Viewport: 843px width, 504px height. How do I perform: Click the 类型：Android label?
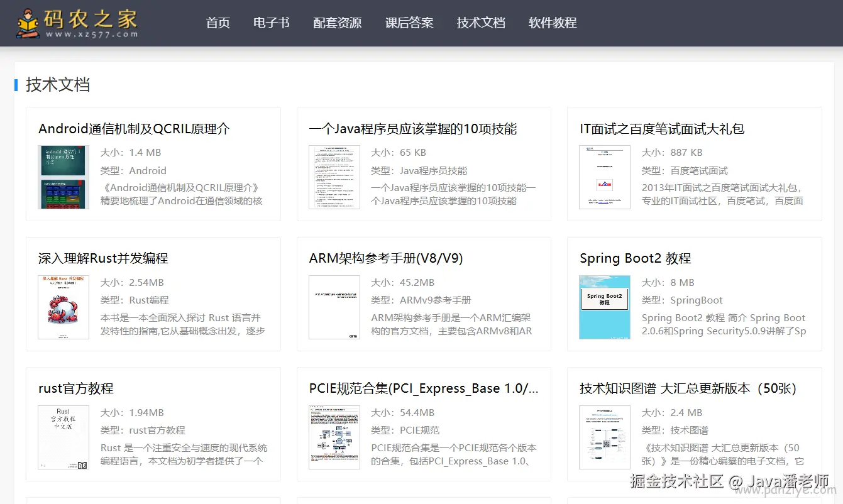(133, 170)
